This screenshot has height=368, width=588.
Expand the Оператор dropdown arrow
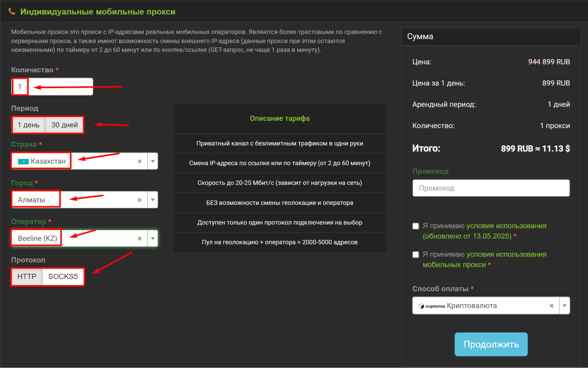click(x=153, y=238)
